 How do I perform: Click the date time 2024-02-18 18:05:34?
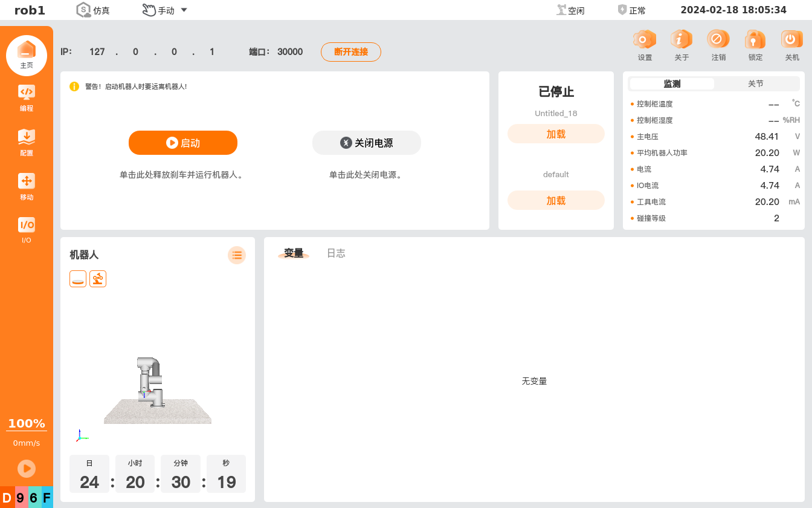click(733, 10)
